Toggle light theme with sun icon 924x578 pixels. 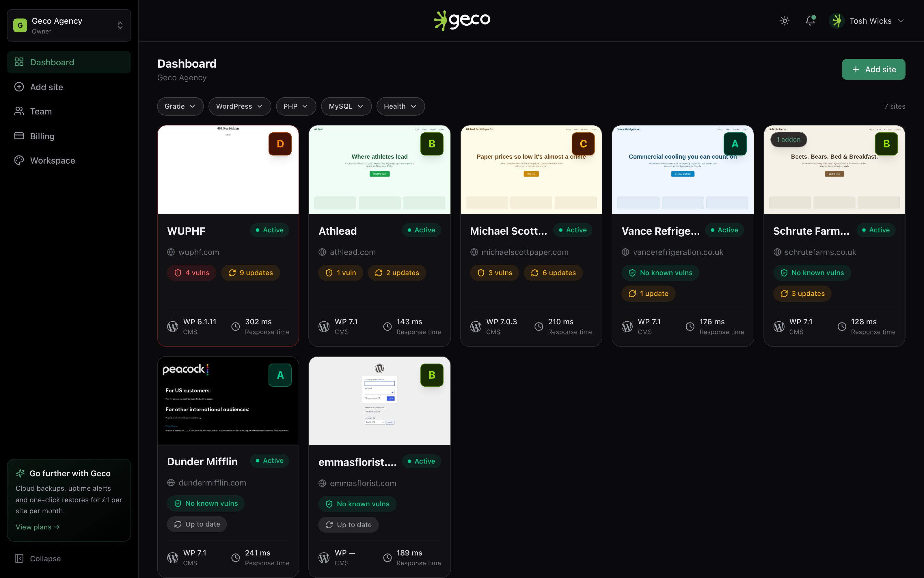click(785, 21)
